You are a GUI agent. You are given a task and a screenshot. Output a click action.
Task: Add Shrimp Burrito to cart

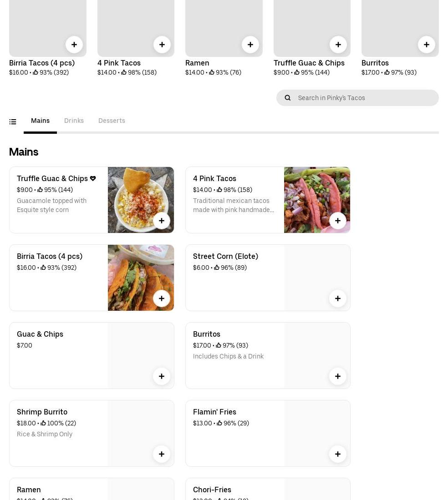161,454
